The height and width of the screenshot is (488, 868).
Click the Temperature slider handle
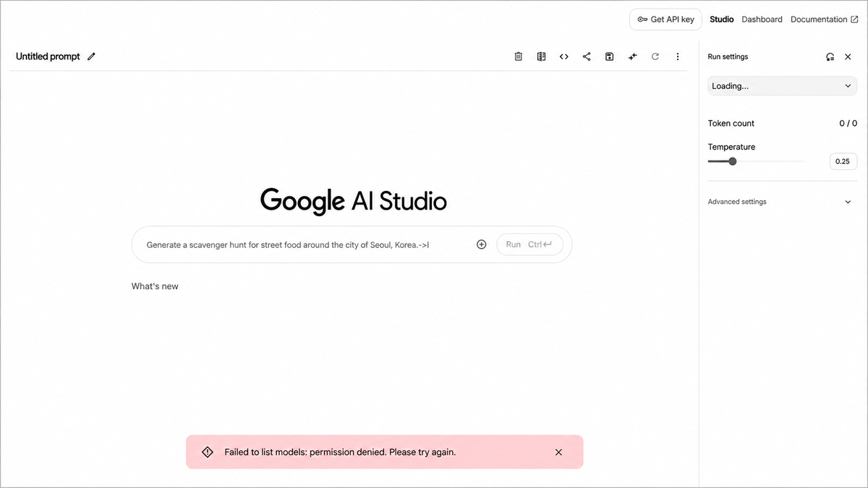pos(732,161)
